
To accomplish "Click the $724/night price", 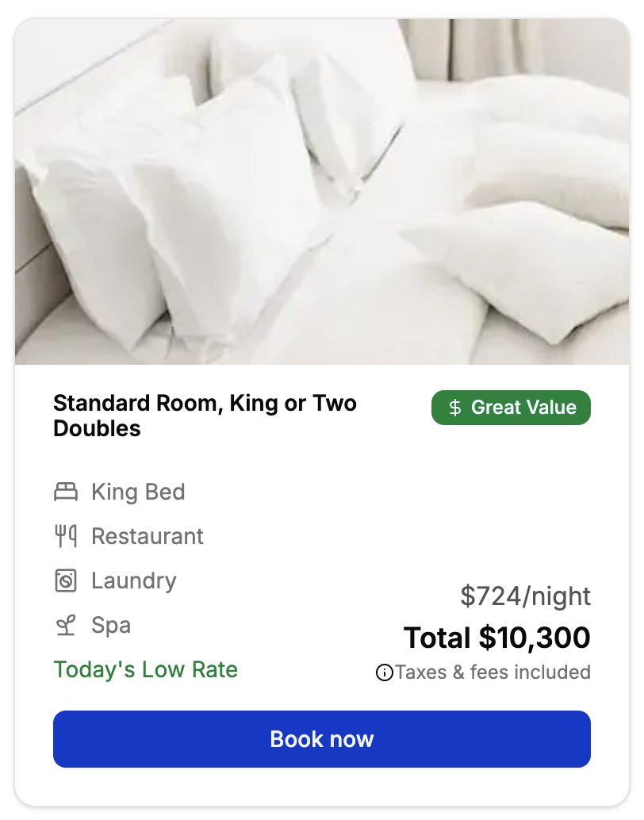I will 525,596.
